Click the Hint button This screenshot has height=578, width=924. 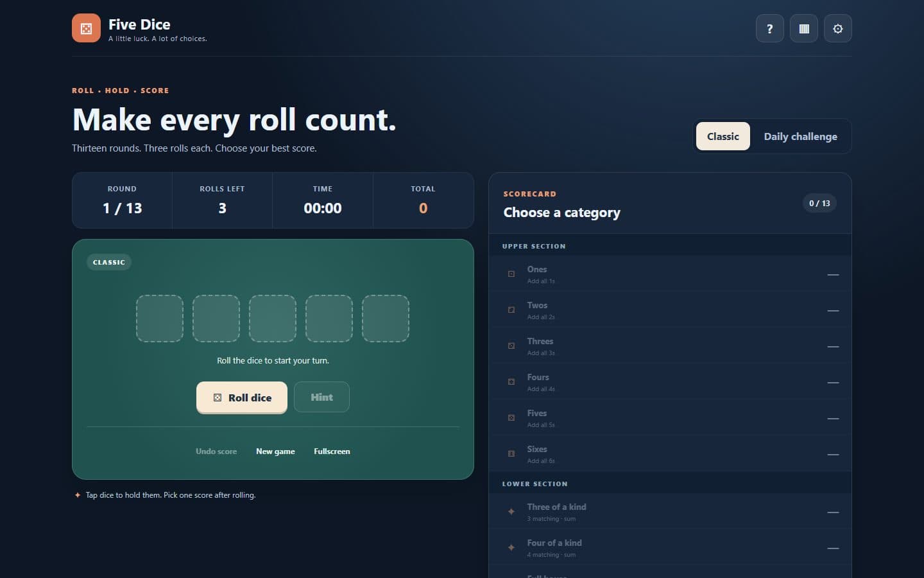point(321,397)
